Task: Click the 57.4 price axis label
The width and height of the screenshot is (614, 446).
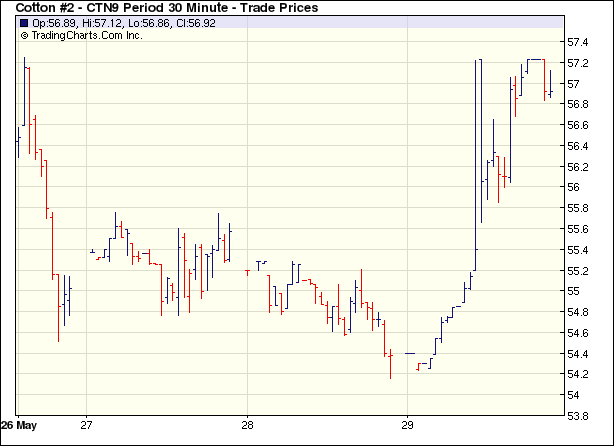Action: 579,43
